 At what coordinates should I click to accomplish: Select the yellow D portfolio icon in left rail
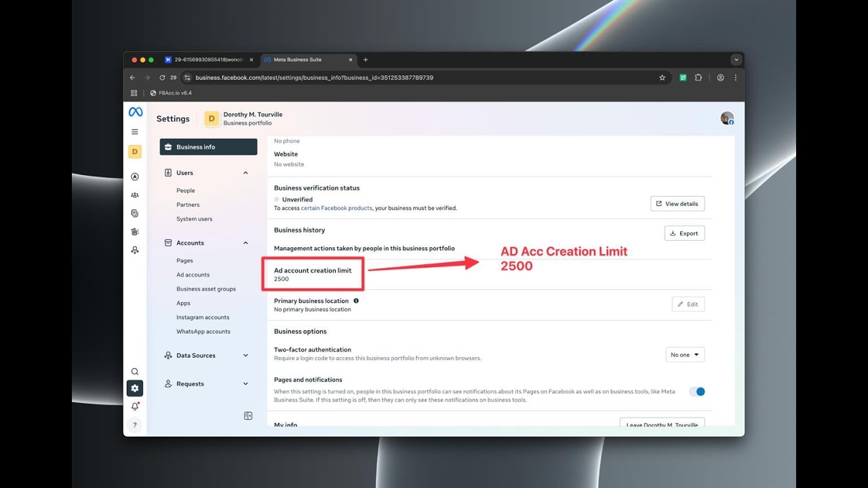(135, 152)
